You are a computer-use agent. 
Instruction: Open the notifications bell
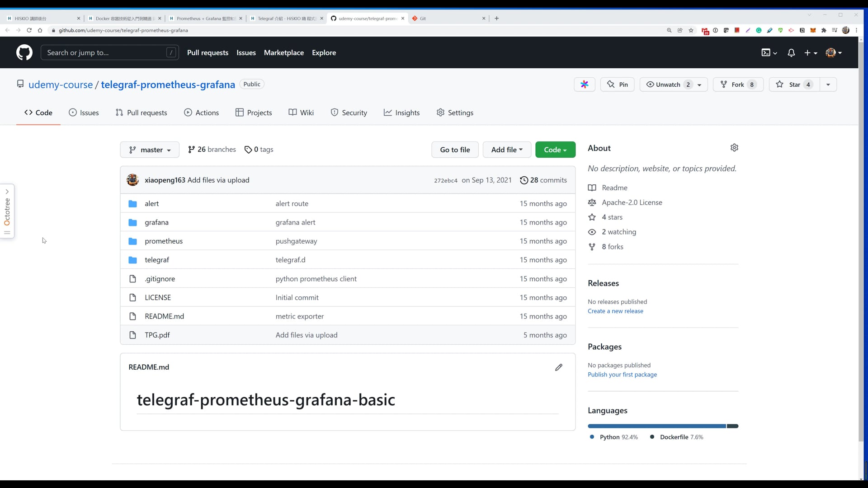791,53
